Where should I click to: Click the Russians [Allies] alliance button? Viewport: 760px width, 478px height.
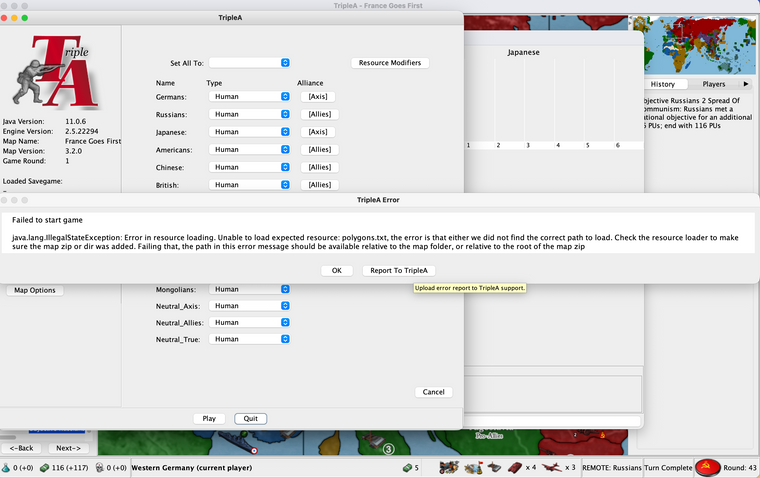(320, 114)
